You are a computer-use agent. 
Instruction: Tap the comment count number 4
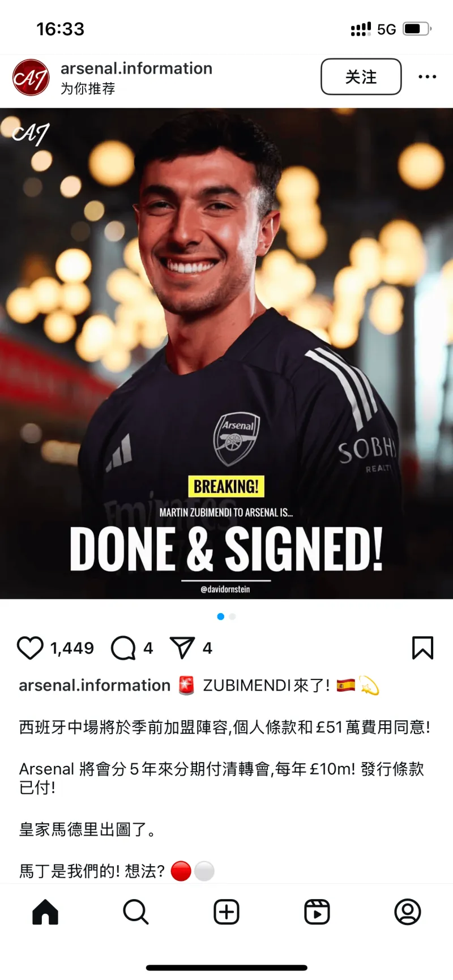pyautogui.click(x=148, y=648)
